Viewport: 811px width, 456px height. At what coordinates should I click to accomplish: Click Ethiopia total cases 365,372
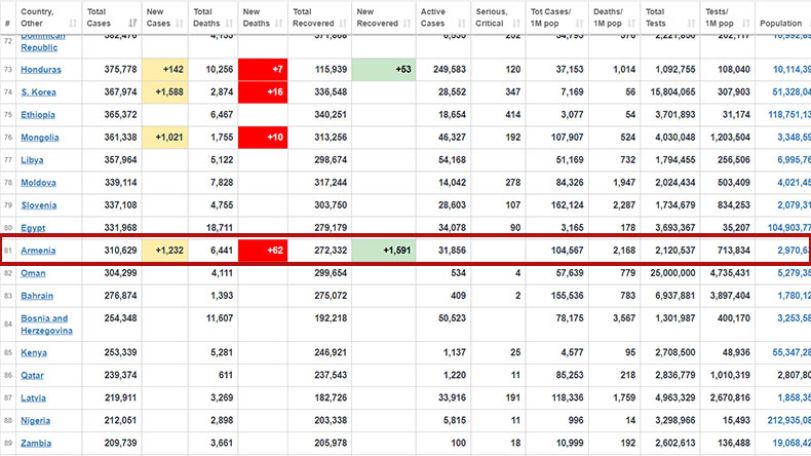(121, 115)
